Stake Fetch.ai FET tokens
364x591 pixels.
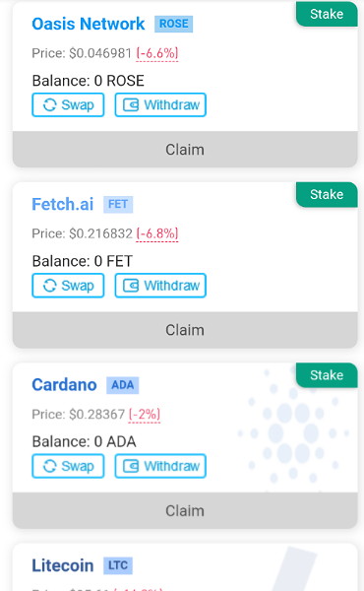(327, 194)
